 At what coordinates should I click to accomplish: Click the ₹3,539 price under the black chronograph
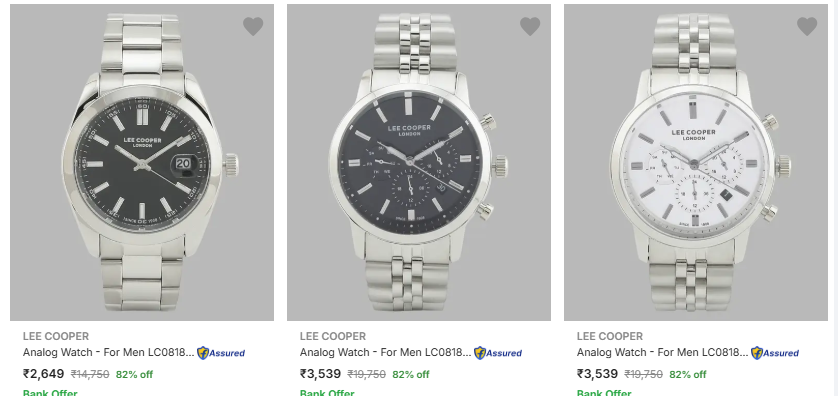tap(320, 374)
